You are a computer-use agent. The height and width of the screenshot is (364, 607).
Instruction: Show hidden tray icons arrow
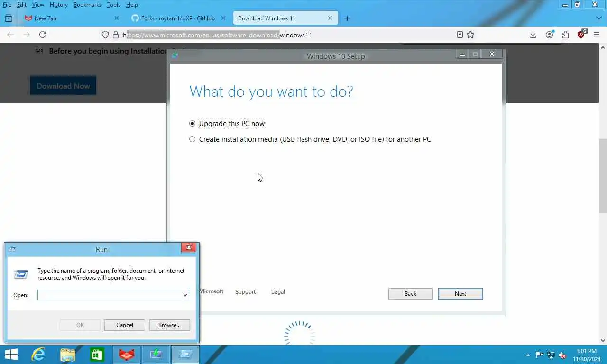click(x=528, y=355)
